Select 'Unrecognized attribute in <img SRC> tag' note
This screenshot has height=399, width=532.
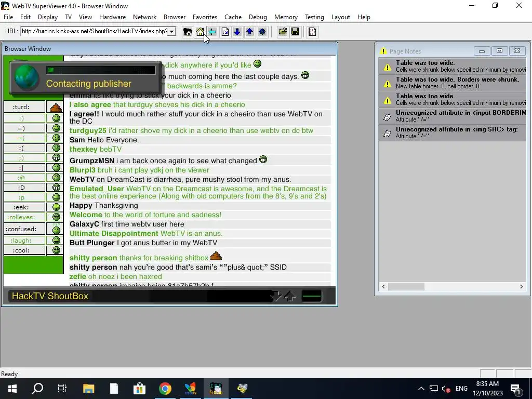click(x=453, y=132)
